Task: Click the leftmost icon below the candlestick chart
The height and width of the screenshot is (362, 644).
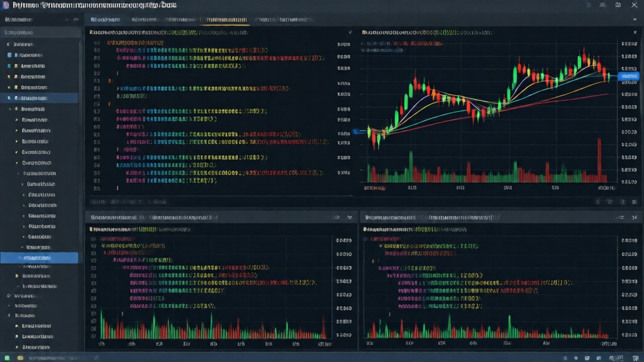Action: click(598, 202)
